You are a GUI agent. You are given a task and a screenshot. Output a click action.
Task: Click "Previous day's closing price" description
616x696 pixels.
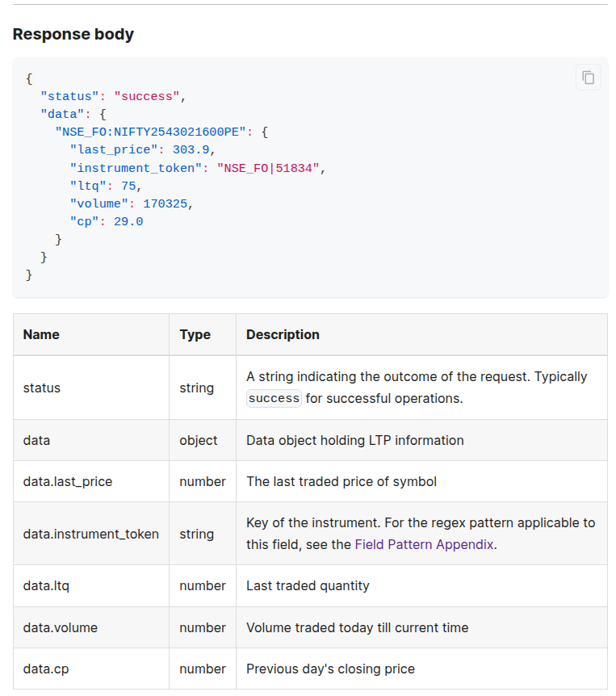[330, 669]
